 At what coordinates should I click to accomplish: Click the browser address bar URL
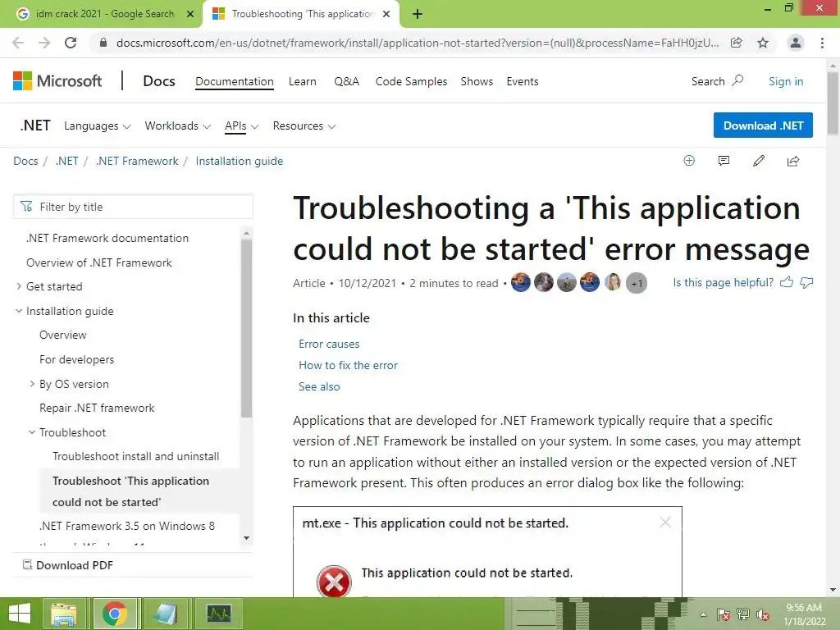(418, 43)
